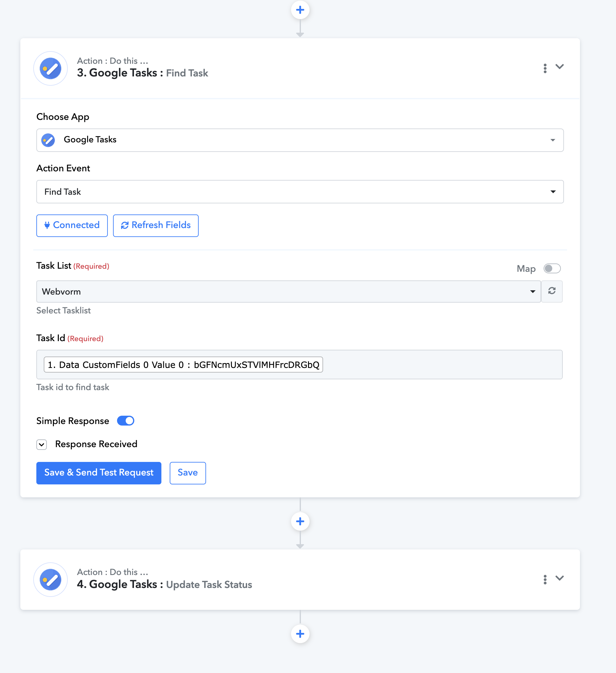
Task: Expand step 4 Update Task Status chevron
Action: (560, 578)
